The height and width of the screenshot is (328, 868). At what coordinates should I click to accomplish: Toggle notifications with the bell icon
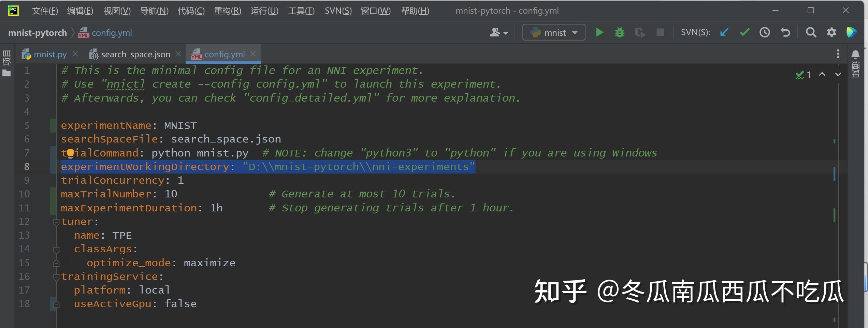(856, 54)
